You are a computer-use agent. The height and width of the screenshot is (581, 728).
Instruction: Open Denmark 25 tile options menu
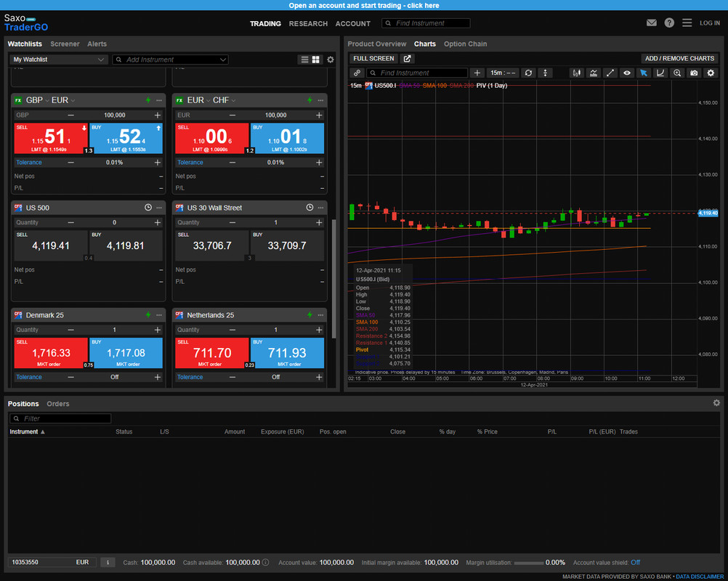point(159,314)
